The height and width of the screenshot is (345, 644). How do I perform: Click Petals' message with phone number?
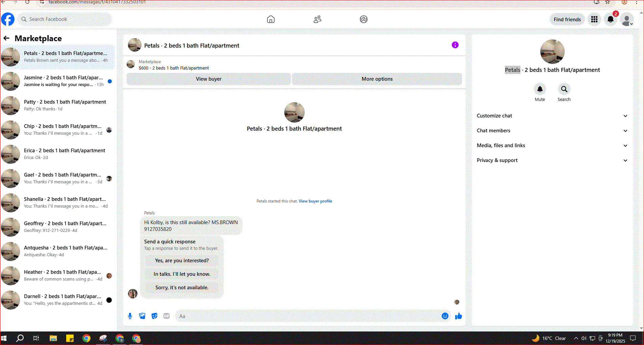click(191, 225)
